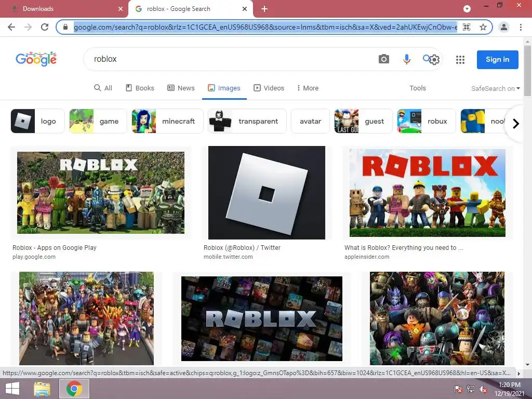Filter by the robux chip

coord(427,121)
